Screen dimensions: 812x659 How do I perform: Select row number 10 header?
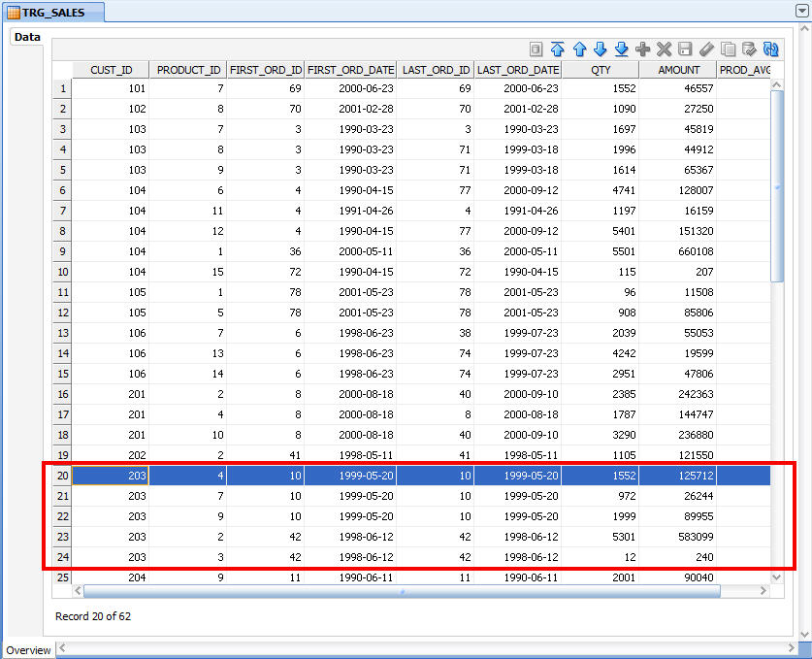pyautogui.click(x=63, y=272)
